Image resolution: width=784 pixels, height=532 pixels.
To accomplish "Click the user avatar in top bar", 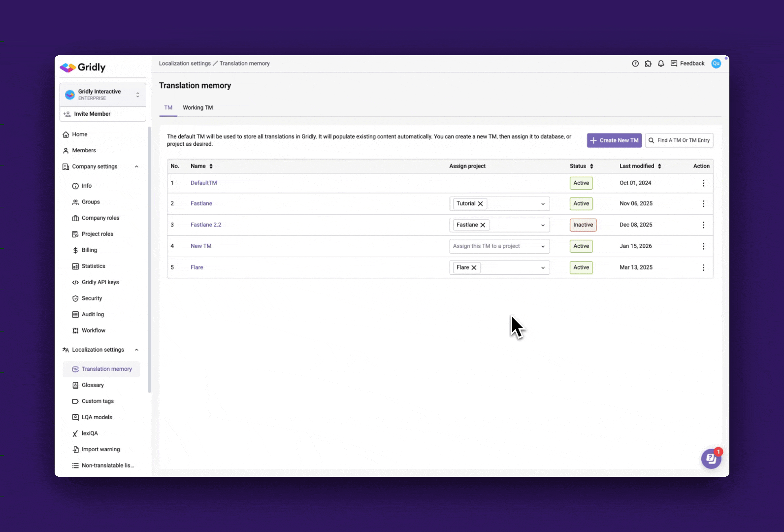I will click(x=716, y=64).
